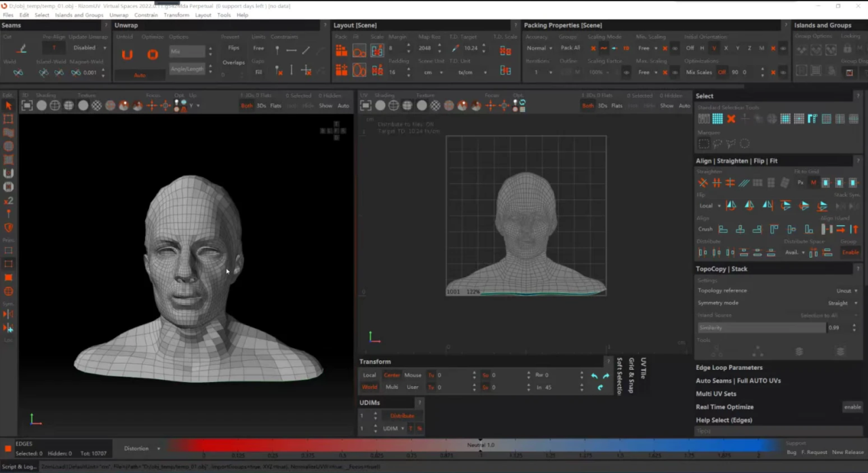Open the Constrain menu

(x=146, y=15)
